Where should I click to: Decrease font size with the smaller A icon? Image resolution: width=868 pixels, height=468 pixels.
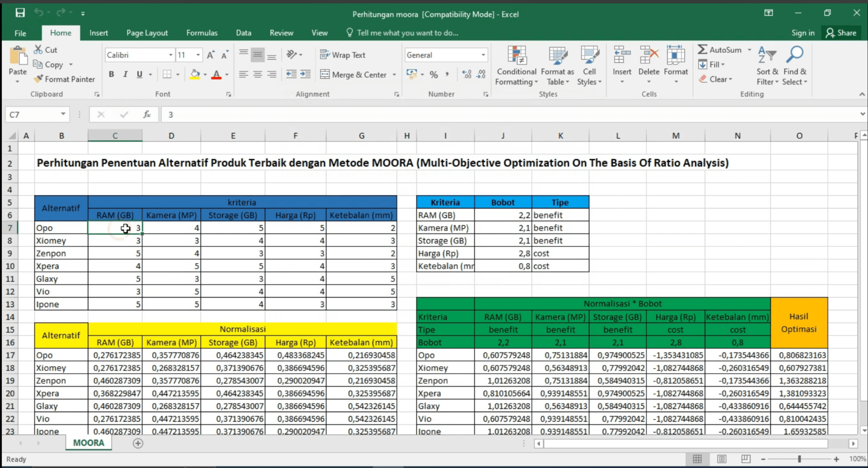click(x=225, y=55)
